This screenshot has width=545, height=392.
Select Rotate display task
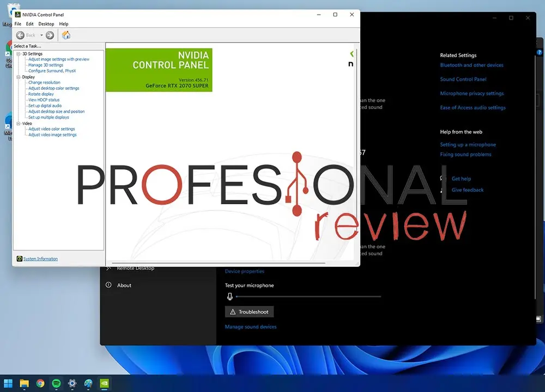tap(41, 94)
